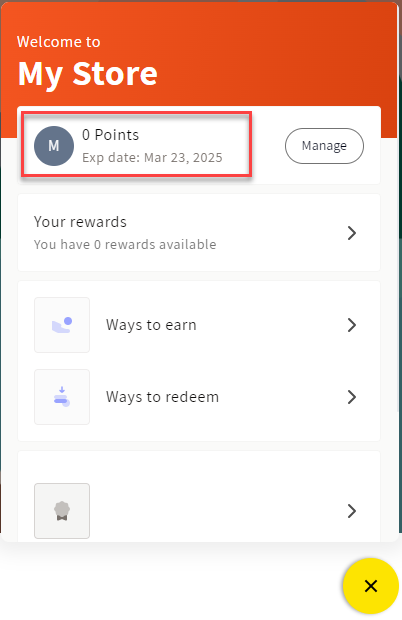
Task: Open the chevron beside the medal badge
Action: point(352,511)
